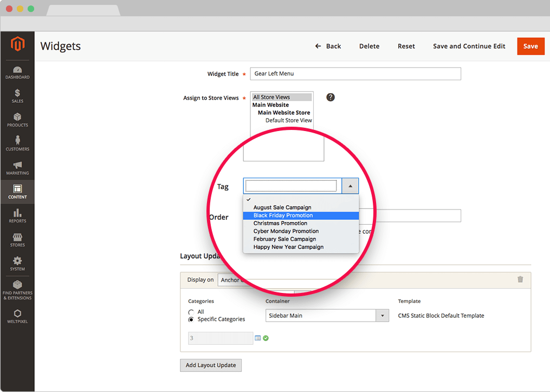Image resolution: width=550 pixels, height=392 pixels.
Task: Click Add Layout Update button
Action: coord(211,365)
